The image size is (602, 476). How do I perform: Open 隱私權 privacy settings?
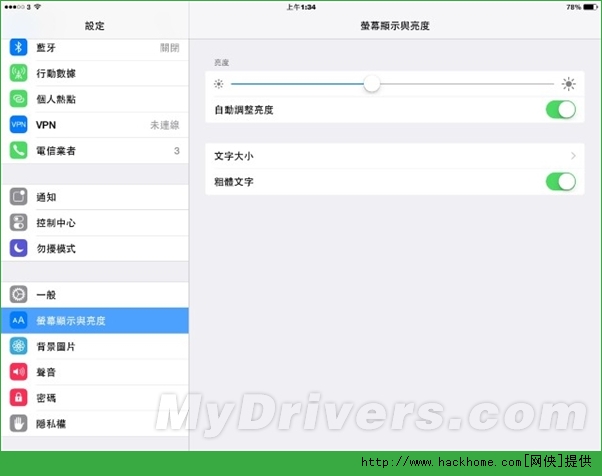point(95,423)
